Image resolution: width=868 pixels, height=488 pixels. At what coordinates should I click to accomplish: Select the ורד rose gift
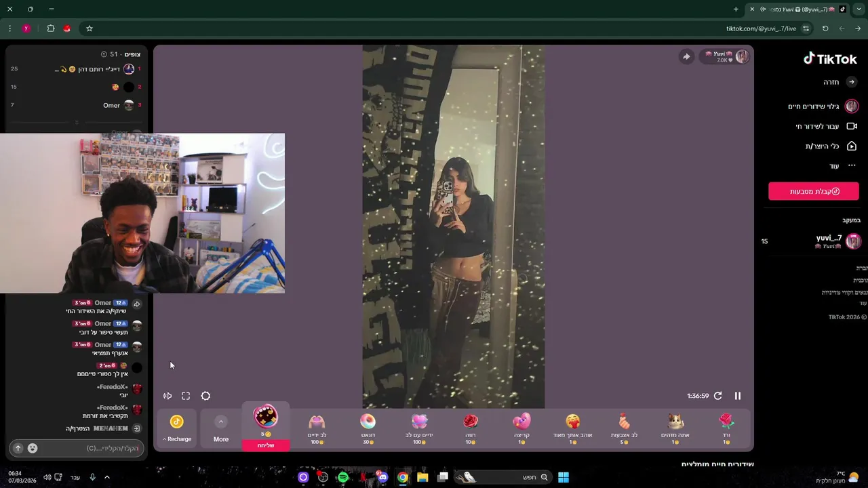click(726, 429)
